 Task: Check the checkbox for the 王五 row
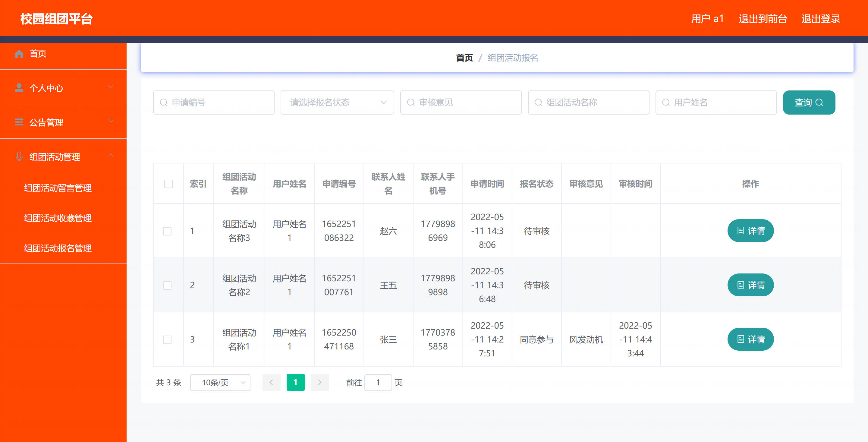(x=167, y=285)
